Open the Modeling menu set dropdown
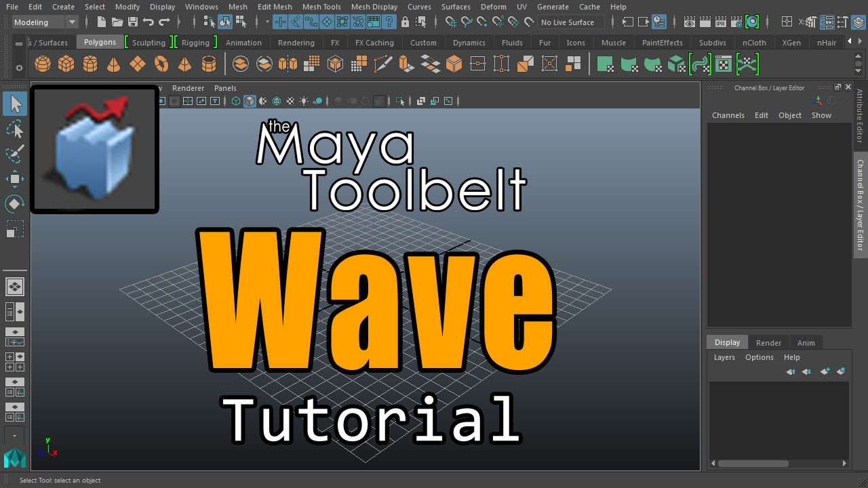Screen dimensions: 868x488 [x=45, y=22]
